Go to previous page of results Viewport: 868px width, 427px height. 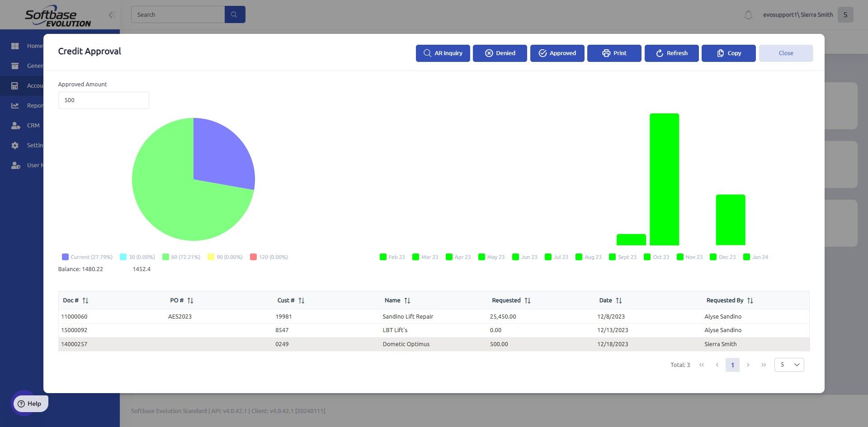[717, 365]
